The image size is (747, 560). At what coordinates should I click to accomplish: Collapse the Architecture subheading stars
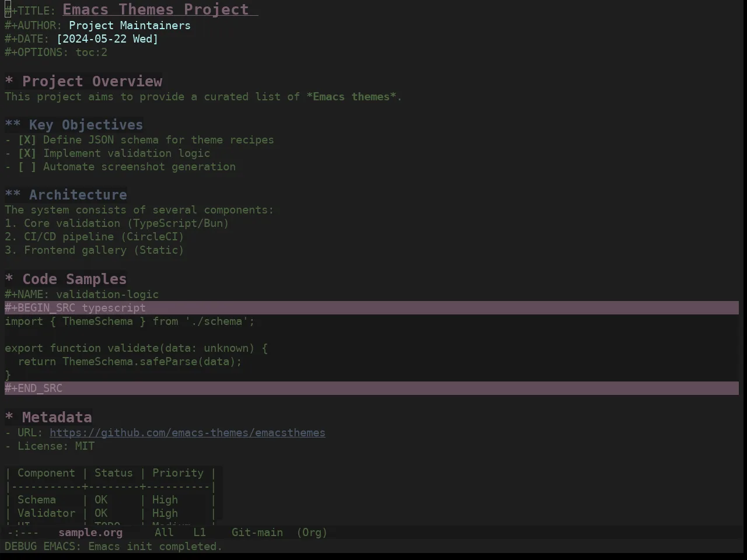13,195
